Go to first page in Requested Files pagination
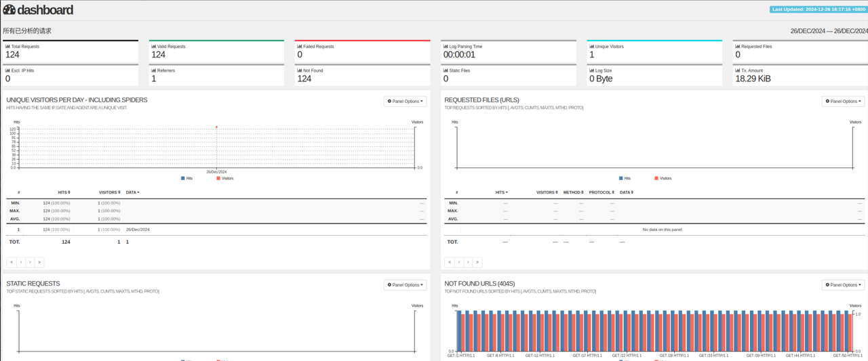The height and width of the screenshot is (361, 868). pyautogui.click(x=450, y=262)
